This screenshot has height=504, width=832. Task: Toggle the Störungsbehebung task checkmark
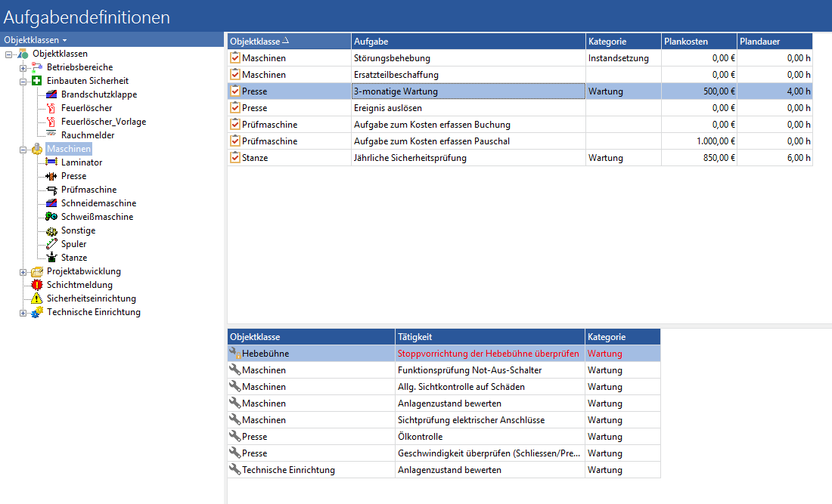coord(235,57)
